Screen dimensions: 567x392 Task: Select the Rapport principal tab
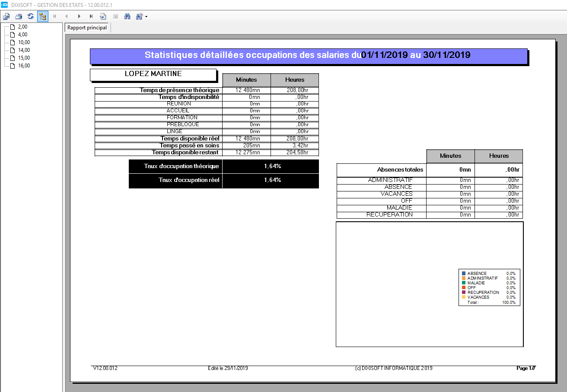pyautogui.click(x=87, y=28)
